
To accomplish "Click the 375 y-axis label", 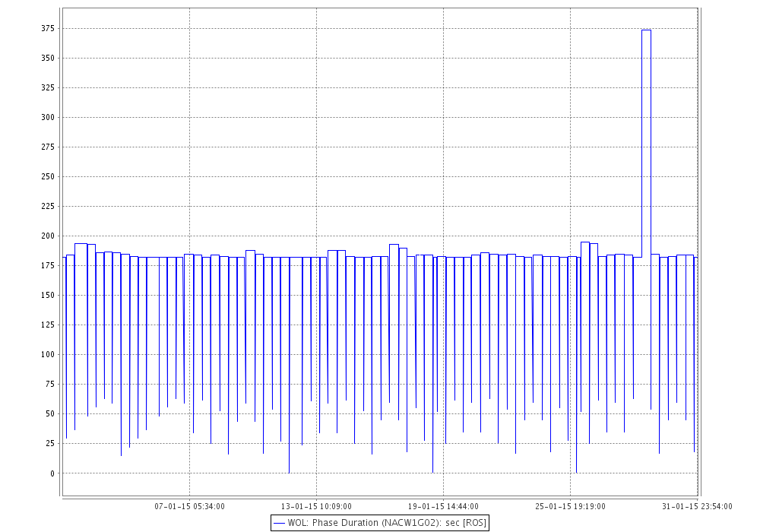I will pyautogui.click(x=48, y=29).
